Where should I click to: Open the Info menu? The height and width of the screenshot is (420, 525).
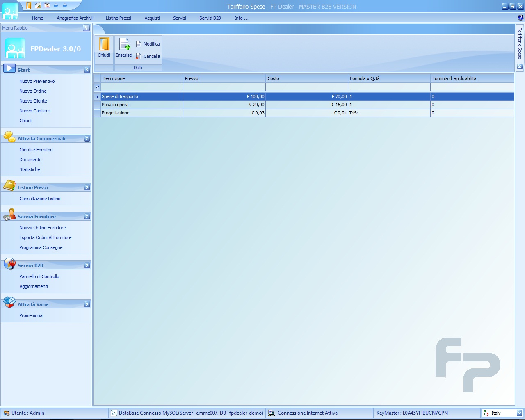[x=241, y=18]
